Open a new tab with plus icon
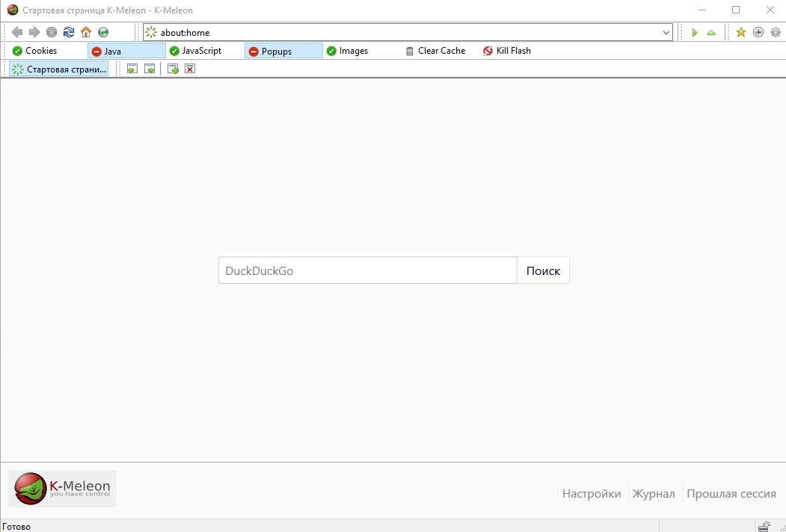 click(x=173, y=69)
